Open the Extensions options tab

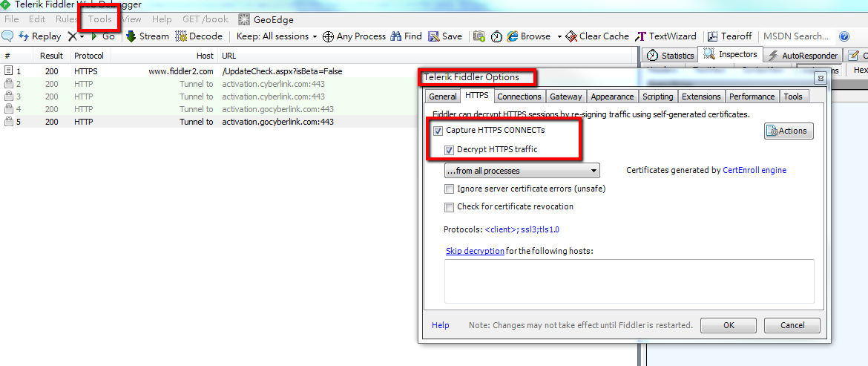click(x=701, y=97)
